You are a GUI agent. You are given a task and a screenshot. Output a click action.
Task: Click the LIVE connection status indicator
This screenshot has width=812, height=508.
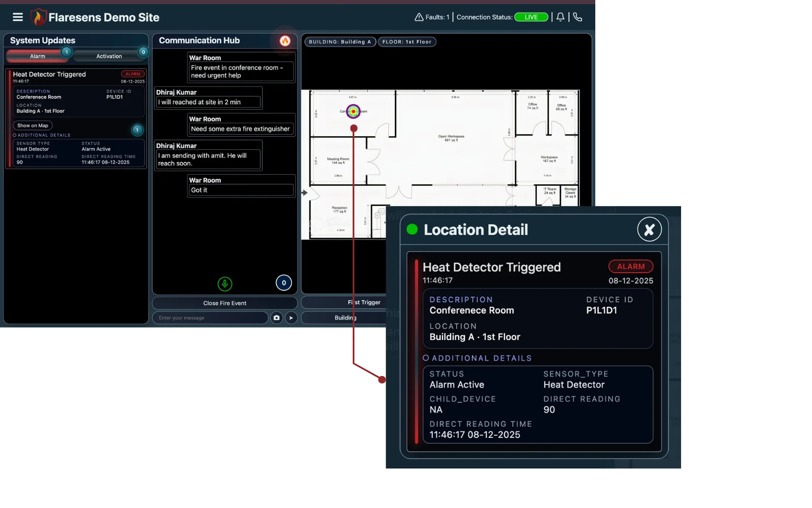point(531,17)
